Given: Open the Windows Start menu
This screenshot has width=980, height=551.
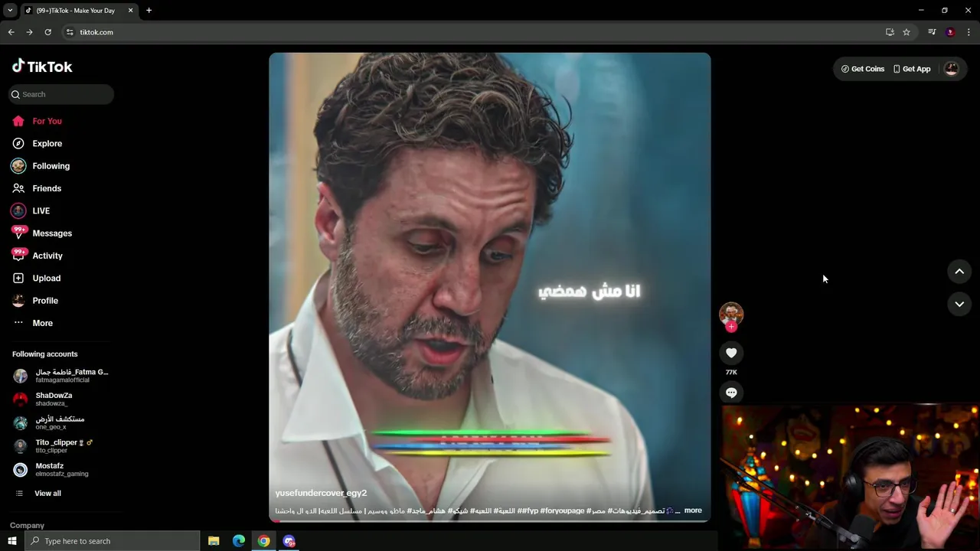Looking at the screenshot, I should click(11, 541).
